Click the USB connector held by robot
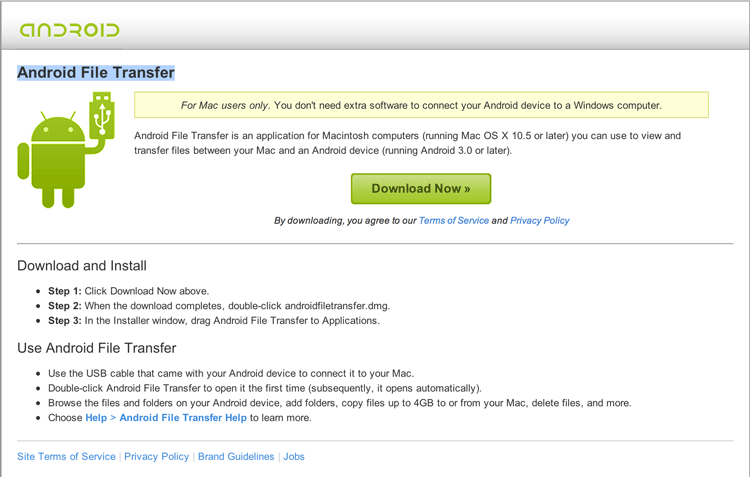This screenshot has height=477, width=750. (102, 115)
